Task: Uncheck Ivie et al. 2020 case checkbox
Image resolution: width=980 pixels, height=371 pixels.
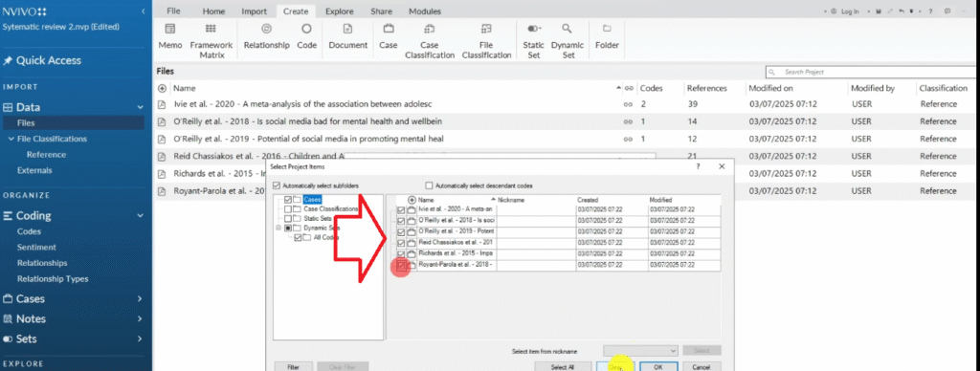Action: [401, 209]
